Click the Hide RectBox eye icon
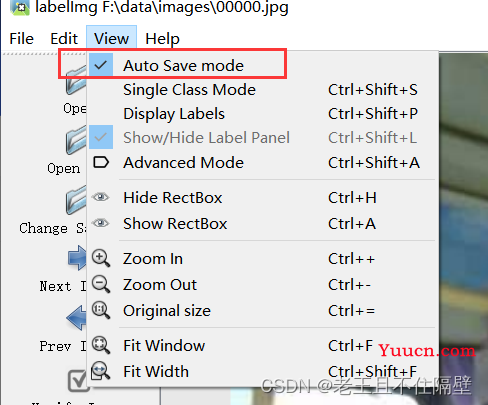This screenshot has width=488, height=405. click(x=101, y=197)
